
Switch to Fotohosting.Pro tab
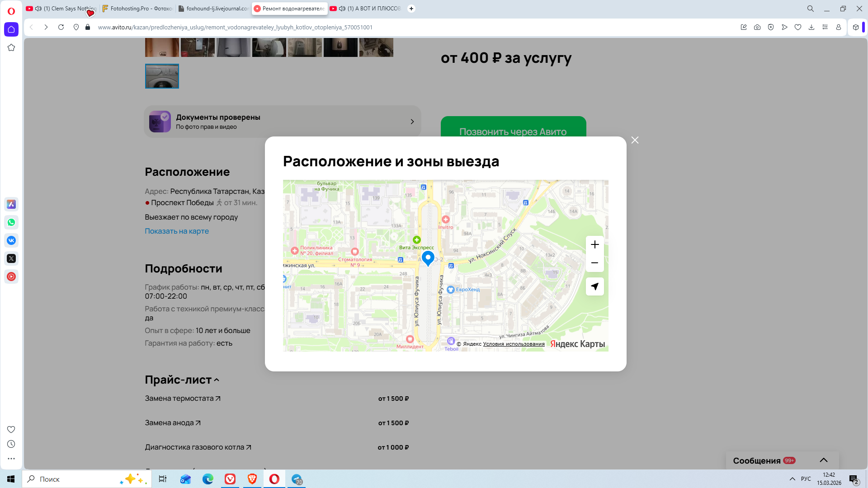click(137, 9)
